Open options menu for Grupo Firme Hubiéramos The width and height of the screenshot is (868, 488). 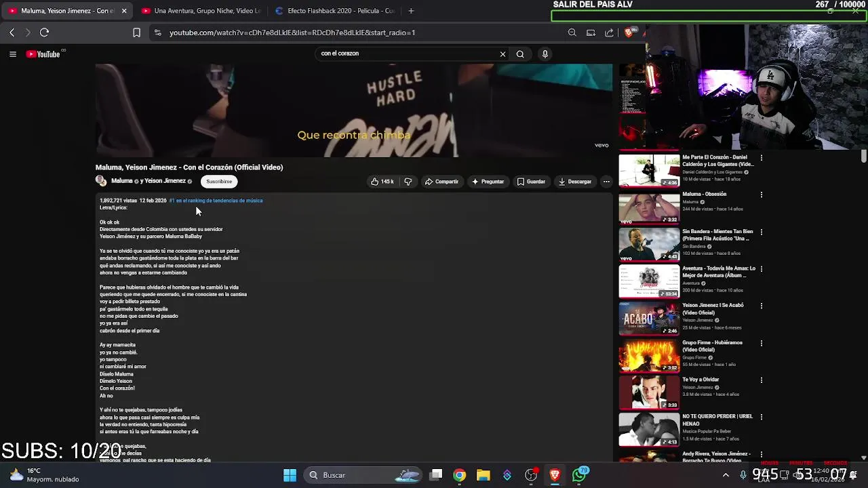click(x=762, y=343)
